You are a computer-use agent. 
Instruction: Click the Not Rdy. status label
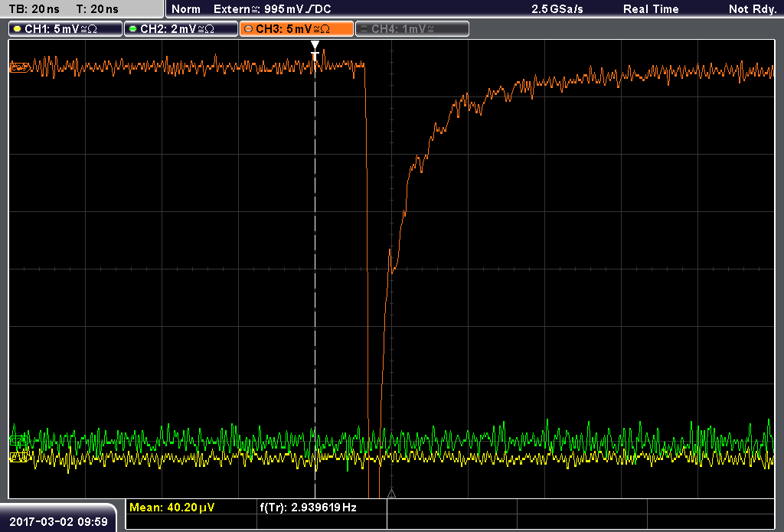pyautogui.click(x=753, y=9)
